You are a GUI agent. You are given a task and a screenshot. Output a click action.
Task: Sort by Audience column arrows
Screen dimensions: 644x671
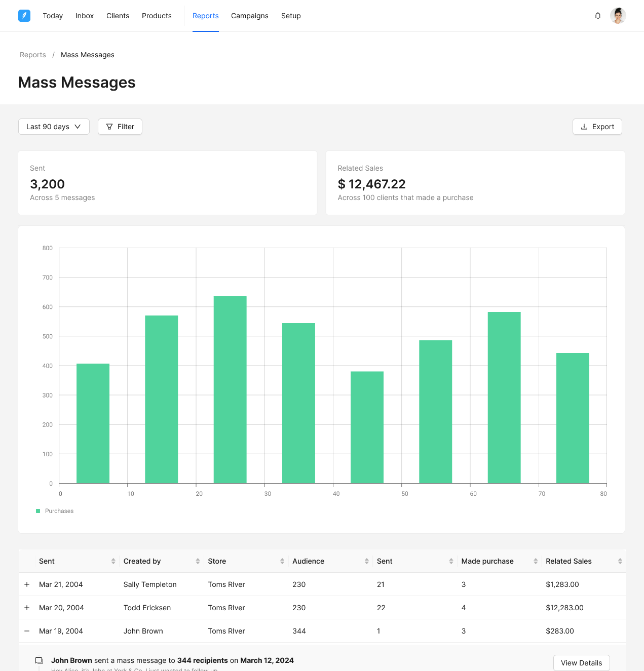tap(366, 561)
